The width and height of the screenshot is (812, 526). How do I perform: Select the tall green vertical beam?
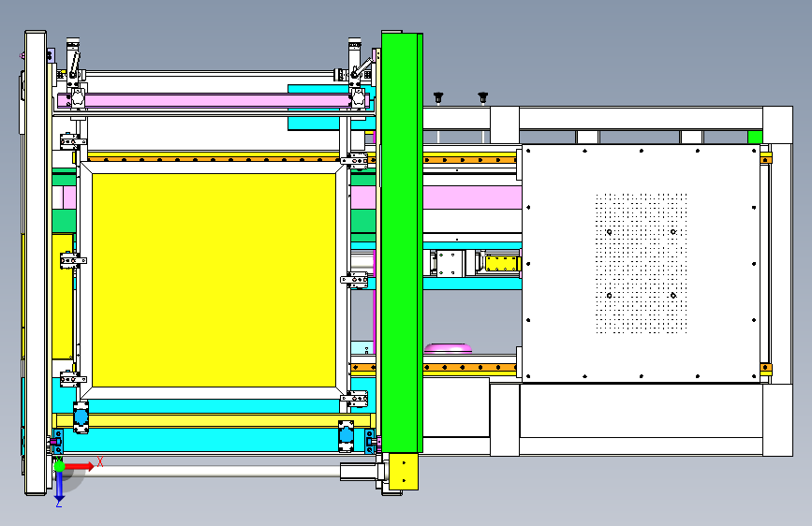coord(402,242)
